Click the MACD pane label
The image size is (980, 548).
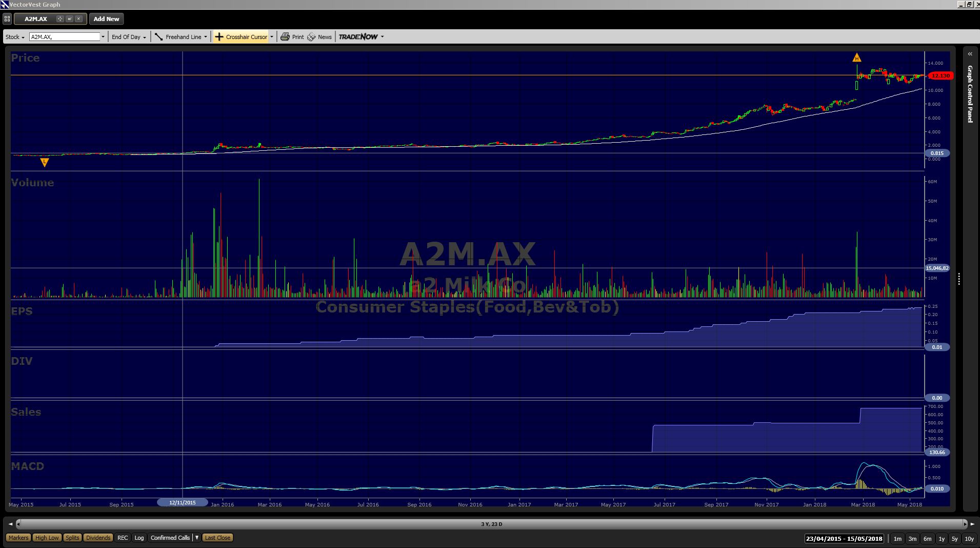pos(27,466)
